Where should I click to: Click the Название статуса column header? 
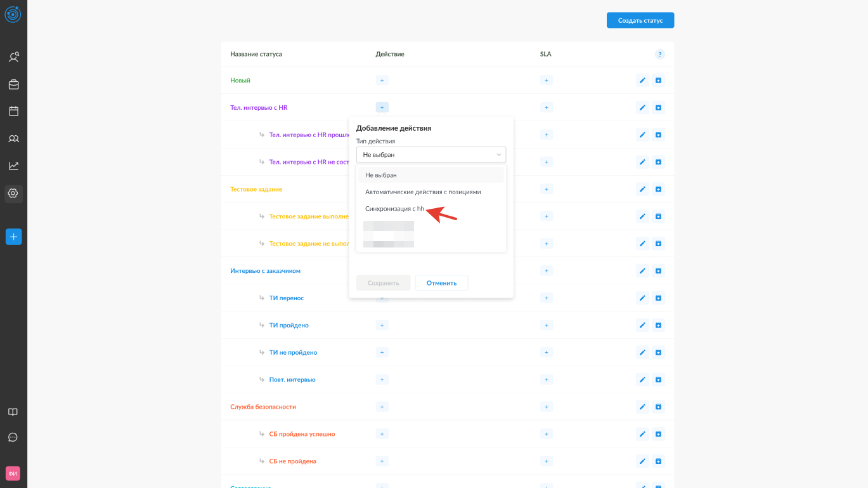[256, 55]
